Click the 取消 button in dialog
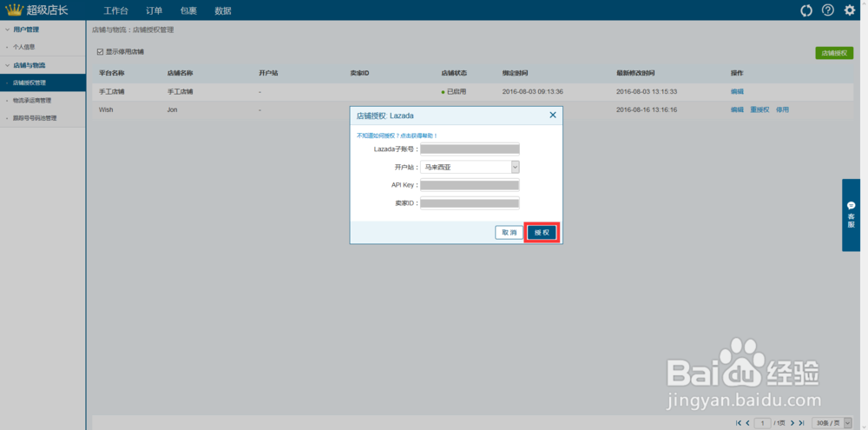The height and width of the screenshot is (430, 868). pos(510,233)
